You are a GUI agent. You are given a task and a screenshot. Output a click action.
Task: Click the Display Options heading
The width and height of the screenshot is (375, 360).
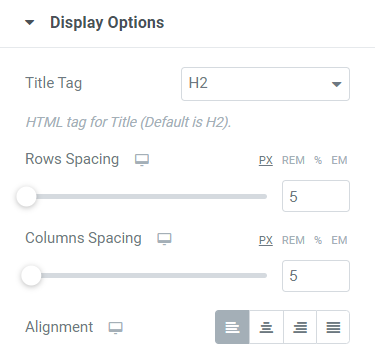click(x=107, y=23)
